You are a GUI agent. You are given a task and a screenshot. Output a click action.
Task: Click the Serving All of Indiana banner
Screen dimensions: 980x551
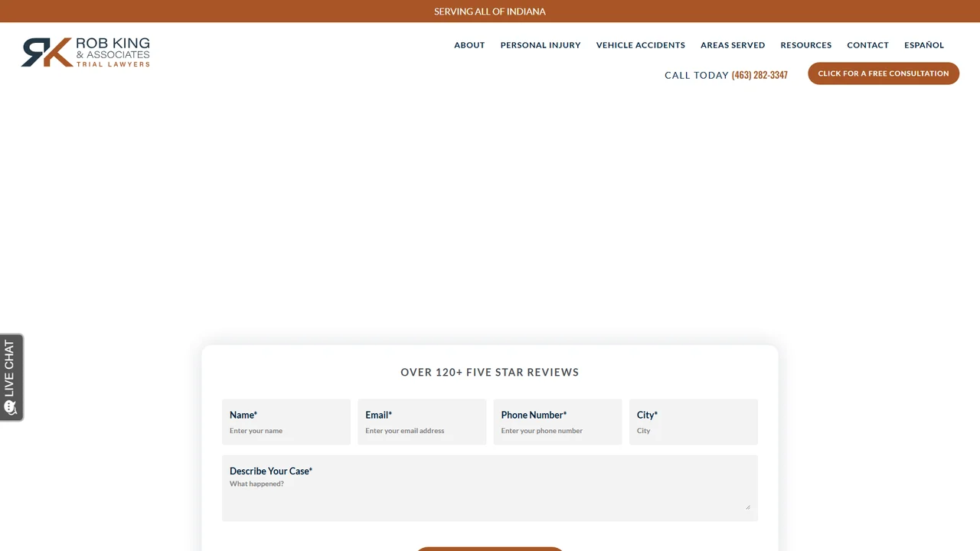[x=490, y=11]
